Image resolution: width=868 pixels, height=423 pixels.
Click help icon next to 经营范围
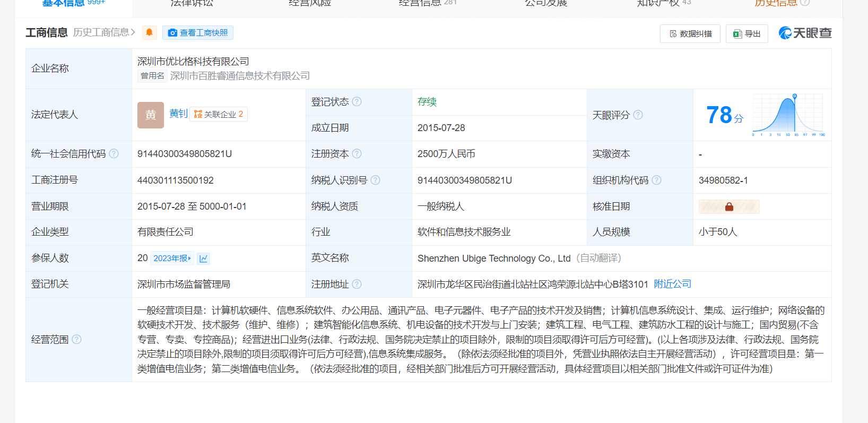point(77,340)
